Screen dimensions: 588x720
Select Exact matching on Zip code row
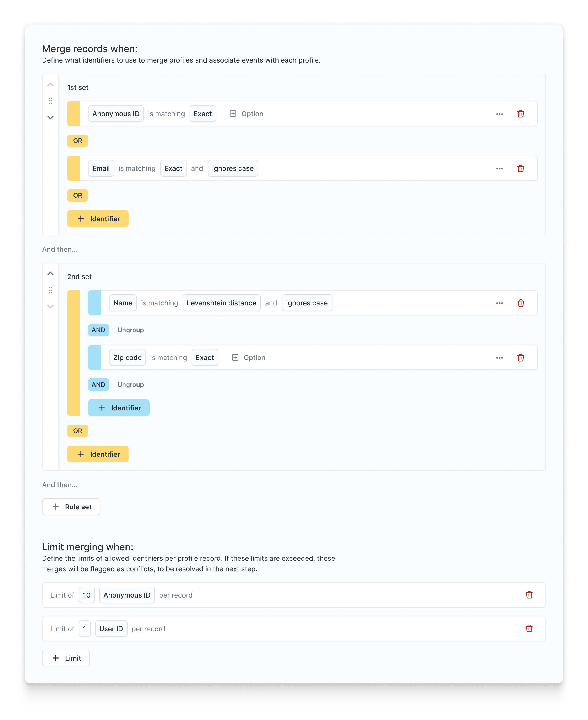point(205,357)
